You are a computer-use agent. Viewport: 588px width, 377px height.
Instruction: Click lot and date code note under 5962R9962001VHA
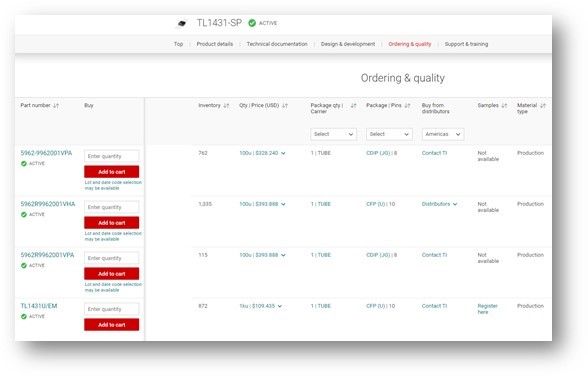click(x=113, y=236)
